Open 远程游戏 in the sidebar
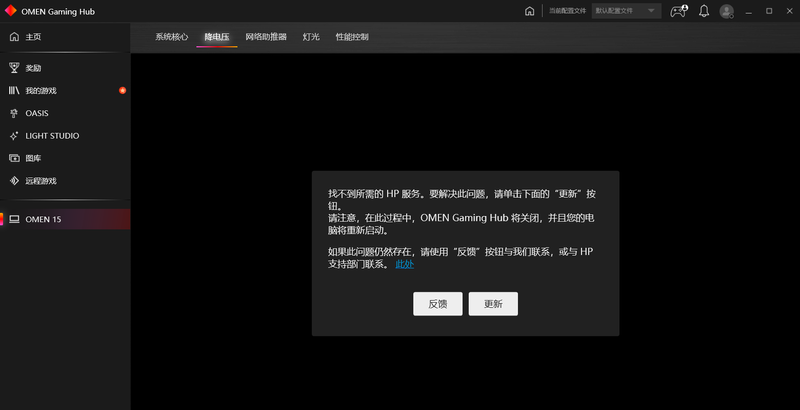 pyautogui.click(x=65, y=181)
